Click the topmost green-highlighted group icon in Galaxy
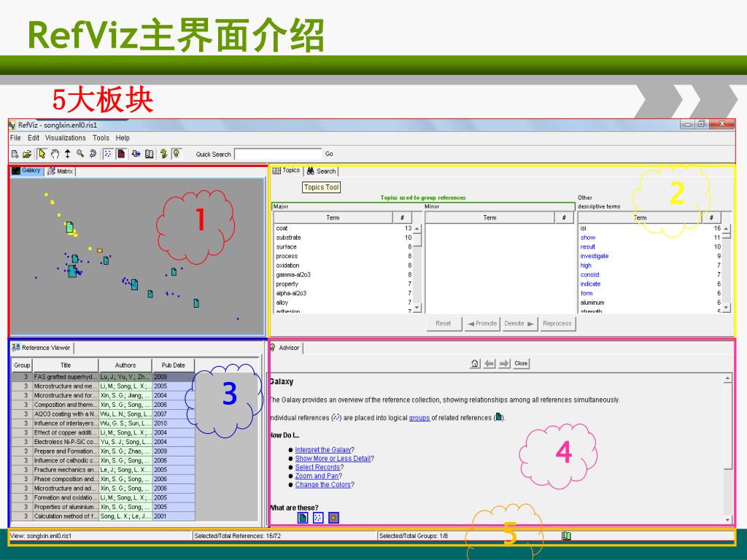Screen dimensions: 747x560 [69, 227]
